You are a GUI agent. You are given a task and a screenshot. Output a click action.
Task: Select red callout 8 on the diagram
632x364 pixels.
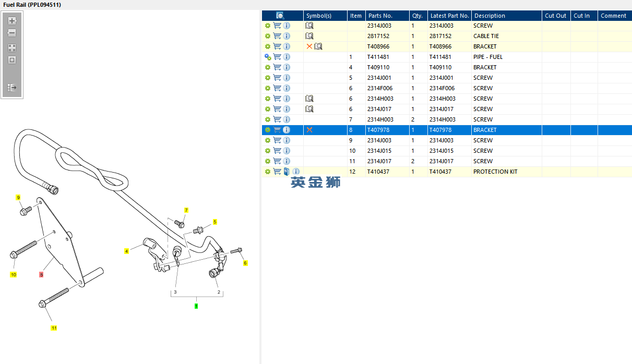coord(41,274)
